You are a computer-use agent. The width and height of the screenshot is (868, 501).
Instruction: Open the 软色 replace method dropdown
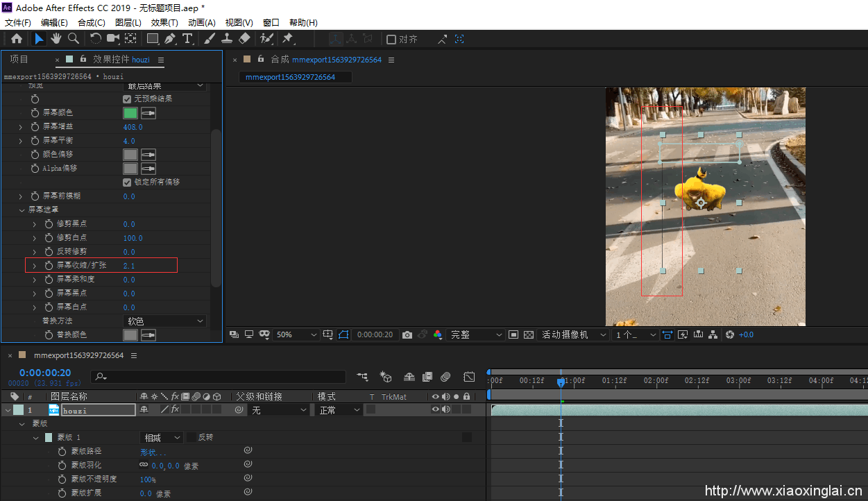pyautogui.click(x=165, y=321)
